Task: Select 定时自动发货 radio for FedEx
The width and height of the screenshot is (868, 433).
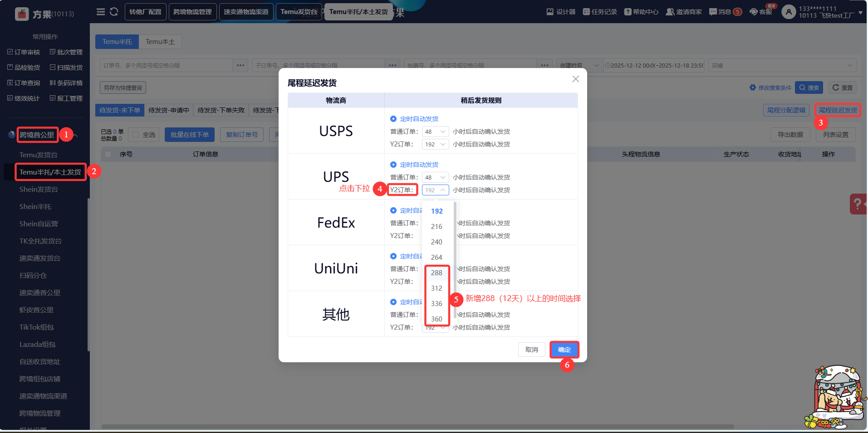Action: 393,210
